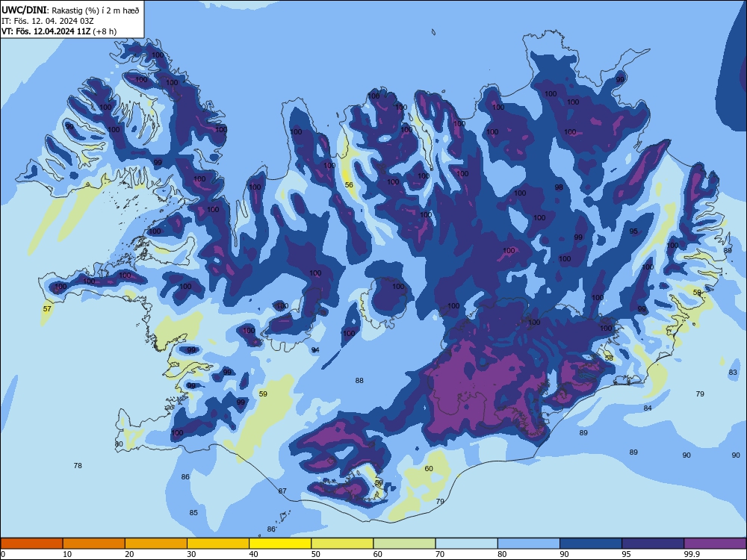The height and width of the screenshot is (560, 747).
Task: Select the pale yellow 50–60 legend swatch
Action: (343, 544)
